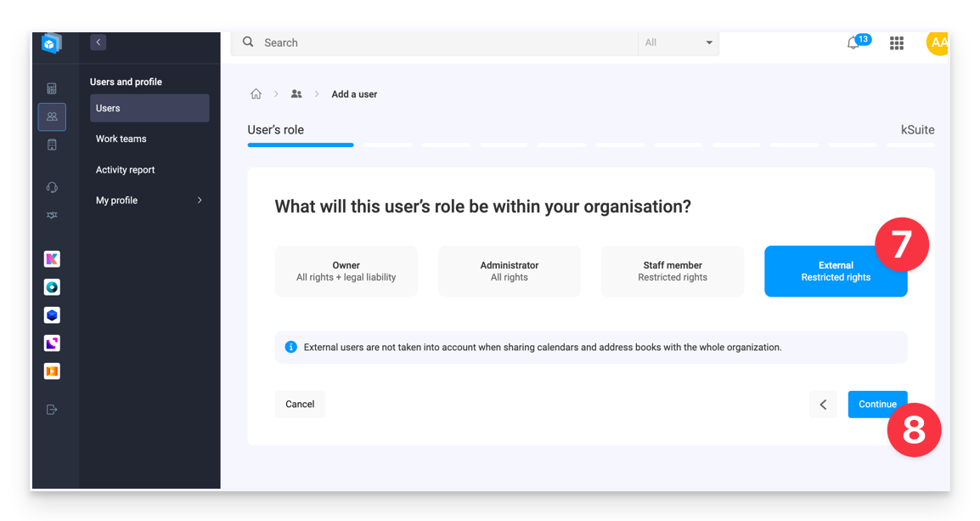Open the All search scope dropdown
Viewport: 980px width, 521px height.
pyautogui.click(x=678, y=42)
